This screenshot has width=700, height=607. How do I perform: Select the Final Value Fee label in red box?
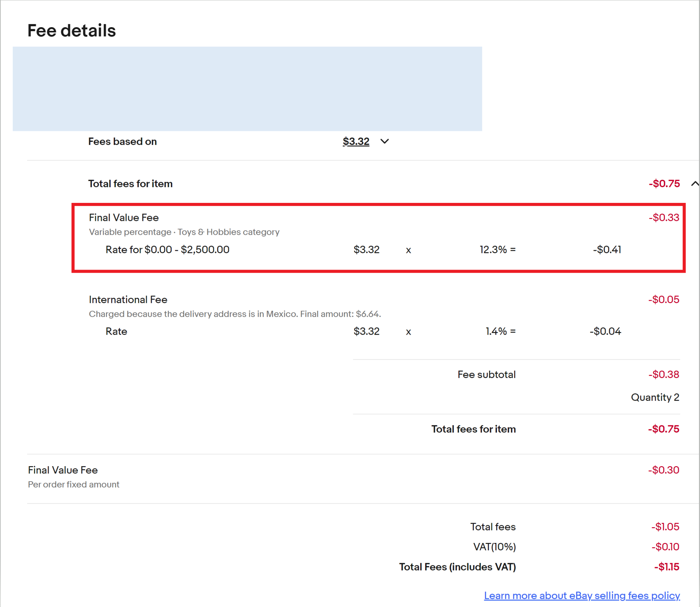(x=124, y=217)
